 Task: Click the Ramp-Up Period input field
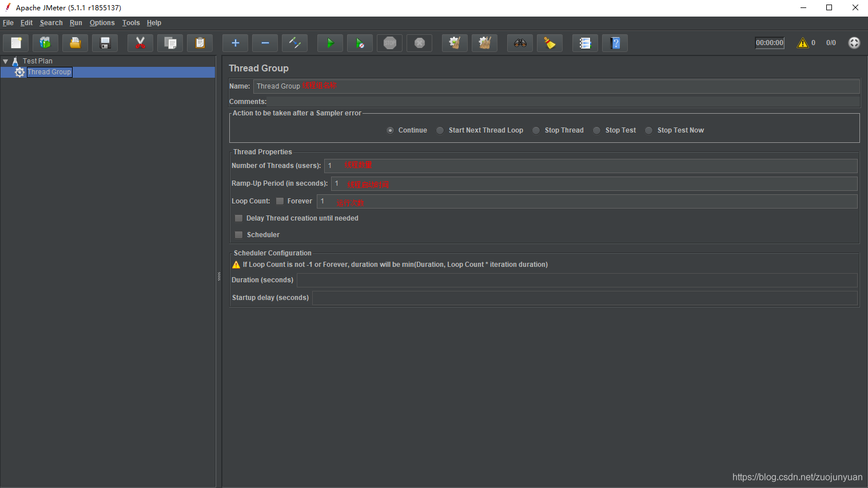point(594,183)
